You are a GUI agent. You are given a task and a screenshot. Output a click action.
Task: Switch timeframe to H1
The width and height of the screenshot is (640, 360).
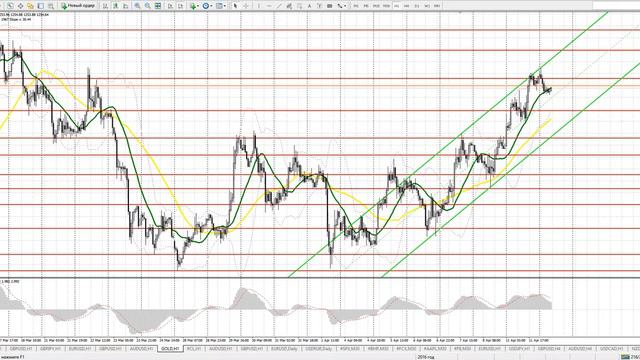pyautogui.click(x=396, y=6)
